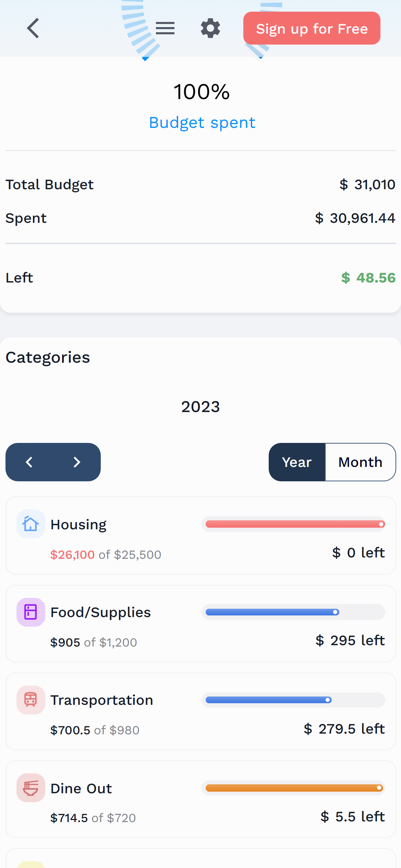Image resolution: width=401 pixels, height=868 pixels.
Task: Click the 2023 year label
Action: pyautogui.click(x=200, y=407)
